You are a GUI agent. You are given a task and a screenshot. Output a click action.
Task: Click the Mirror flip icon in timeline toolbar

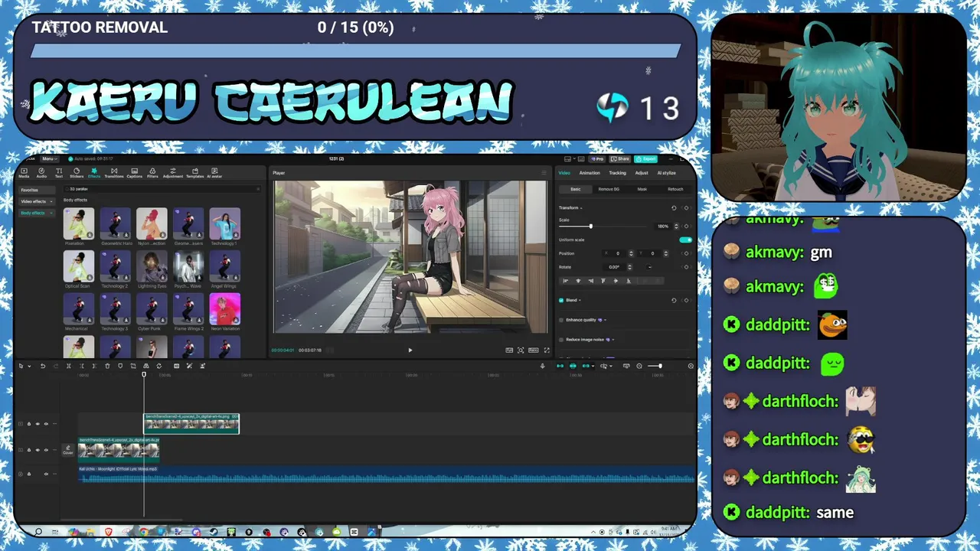point(146,366)
